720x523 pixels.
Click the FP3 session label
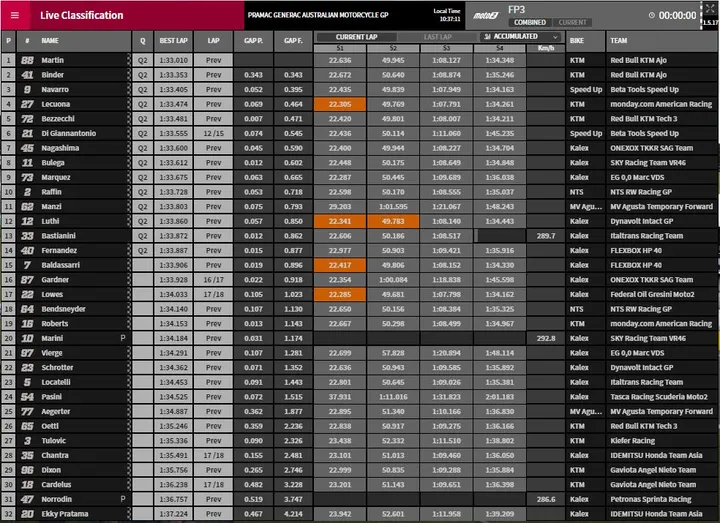pos(516,10)
